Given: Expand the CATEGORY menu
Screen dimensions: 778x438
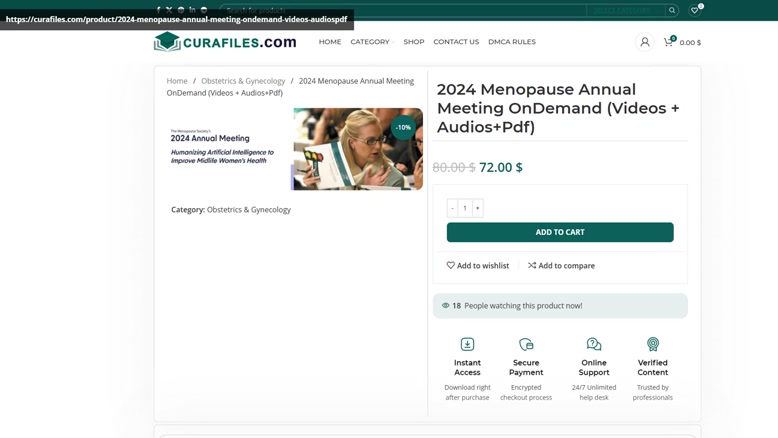Looking at the screenshot, I should coord(372,42).
